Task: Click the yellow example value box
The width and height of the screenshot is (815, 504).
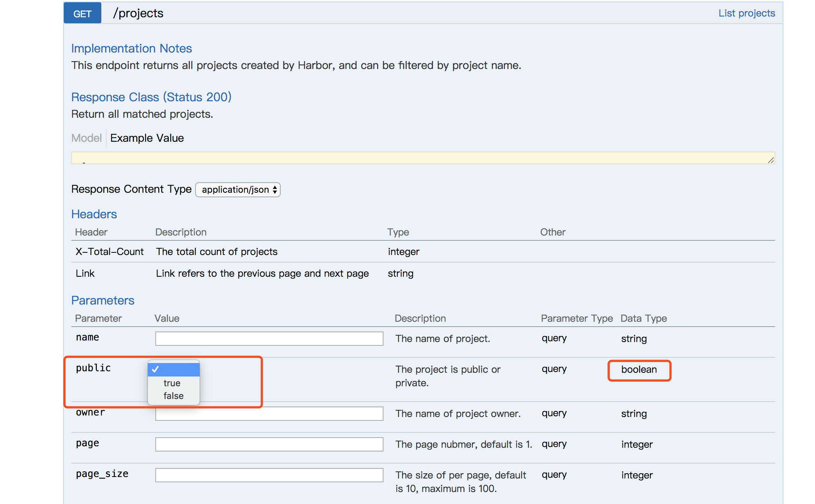Action: [423, 158]
